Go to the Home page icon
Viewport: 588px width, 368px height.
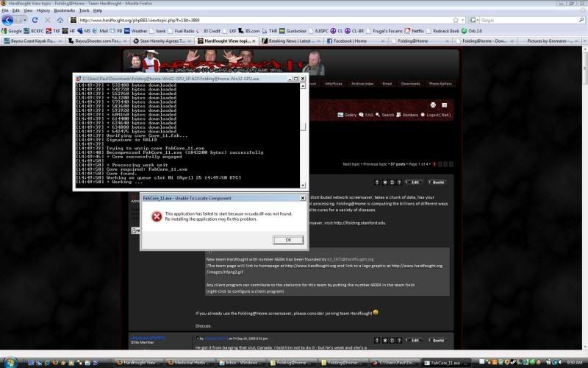tap(60, 20)
